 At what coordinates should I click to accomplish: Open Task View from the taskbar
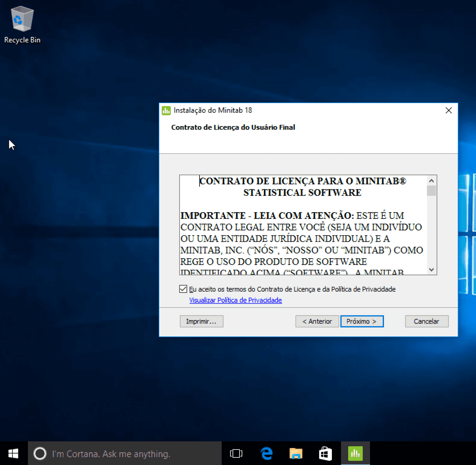coord(236,453)
